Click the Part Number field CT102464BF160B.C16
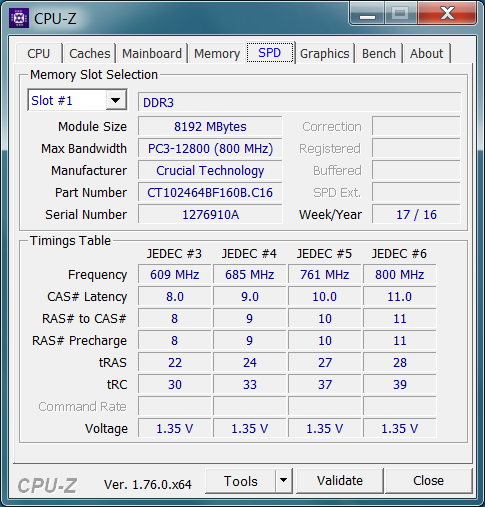485x507 pixels. tap(210, 192)
